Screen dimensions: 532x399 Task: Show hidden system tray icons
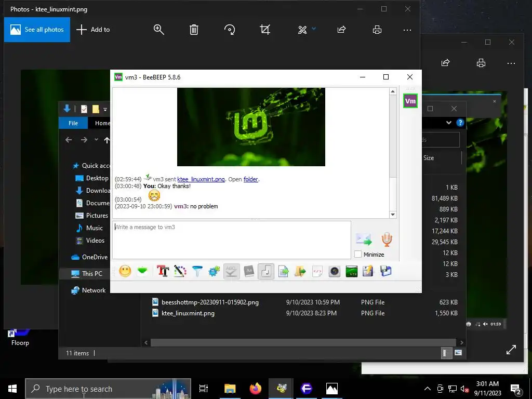point(428,389)
